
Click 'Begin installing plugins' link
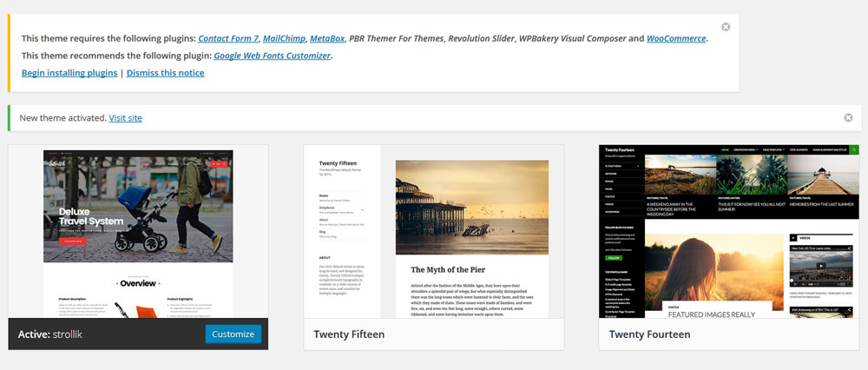point(69,73)
